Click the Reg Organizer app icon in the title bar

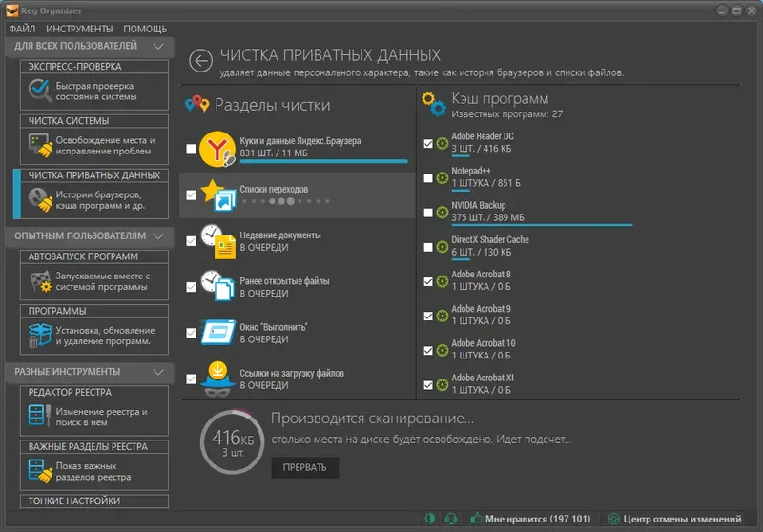point(11,10)
